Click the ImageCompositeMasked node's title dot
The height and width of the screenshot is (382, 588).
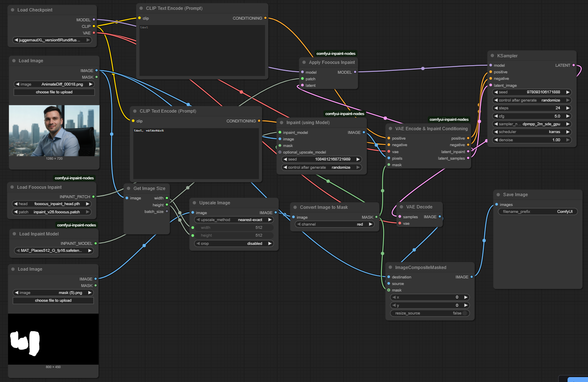coord(390,267)
